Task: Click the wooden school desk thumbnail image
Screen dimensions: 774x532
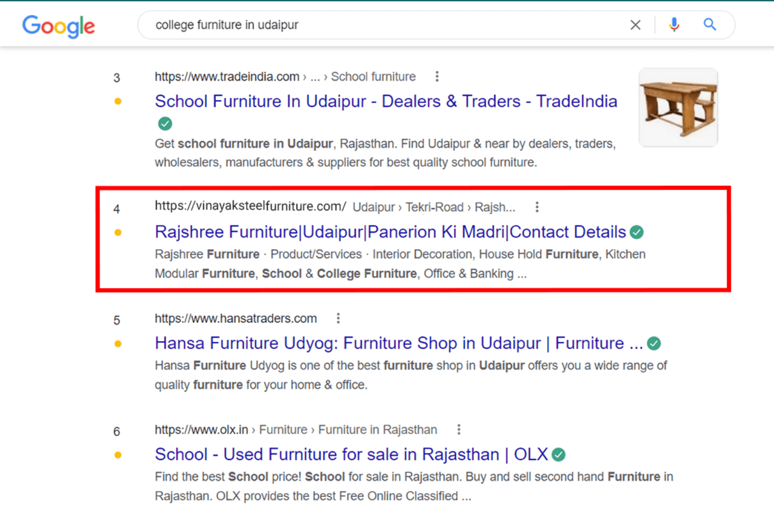Action: pos(678,107)
